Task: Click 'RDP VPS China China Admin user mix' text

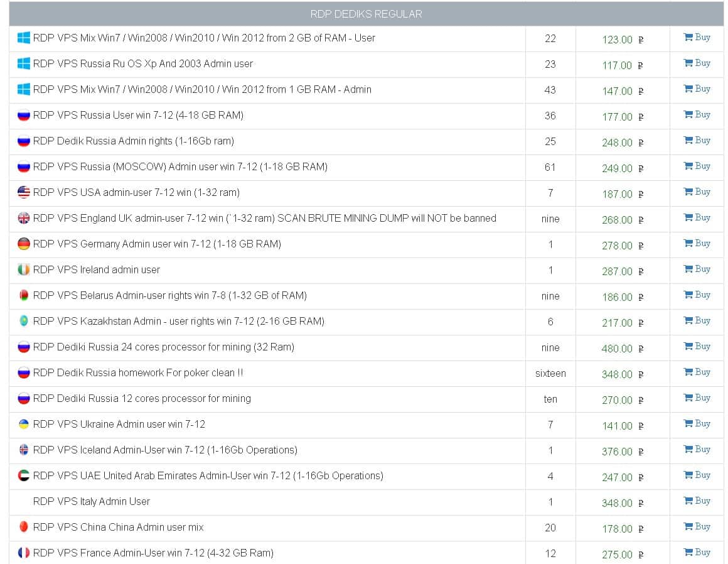Action: pos(119,528)
